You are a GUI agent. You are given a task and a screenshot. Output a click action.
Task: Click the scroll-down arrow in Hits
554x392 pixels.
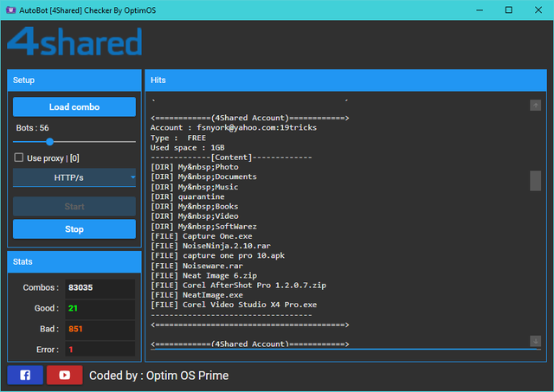click(x=535, y=341)
